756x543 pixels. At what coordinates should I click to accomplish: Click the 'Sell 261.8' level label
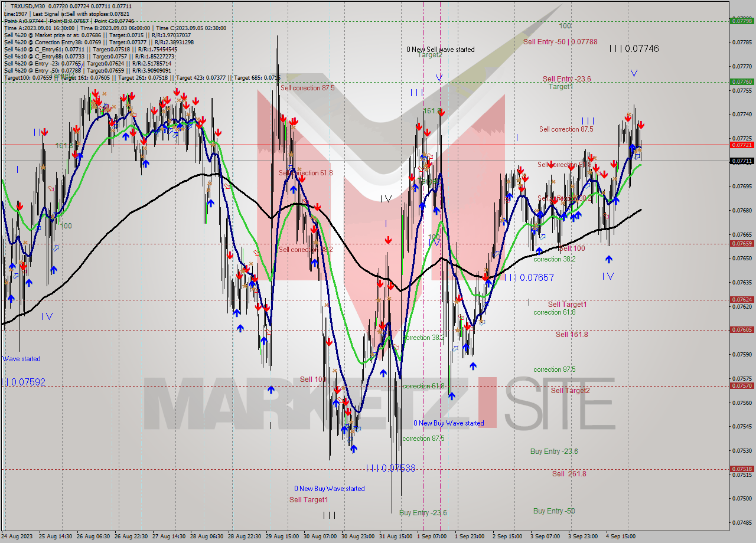tap(569, 474)
